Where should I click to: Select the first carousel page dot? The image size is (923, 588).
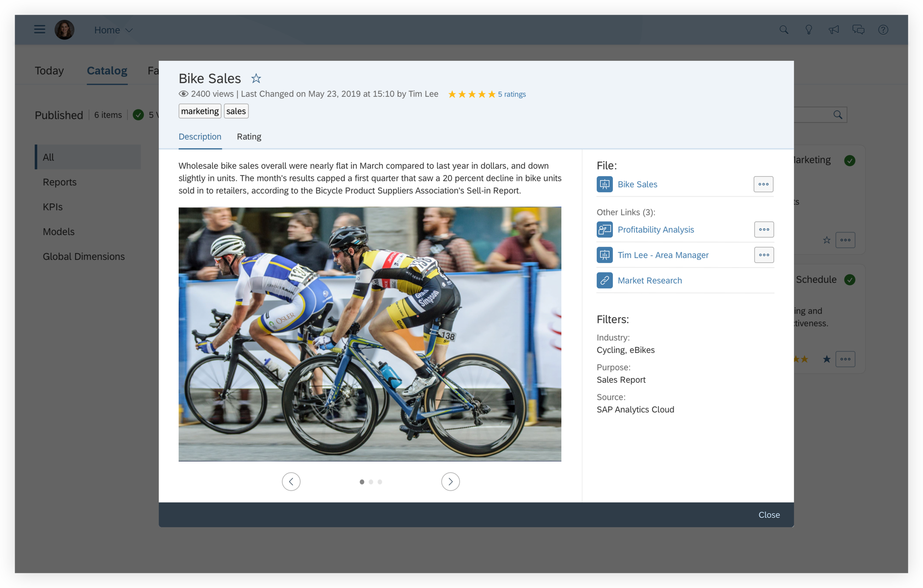[362, 482]
